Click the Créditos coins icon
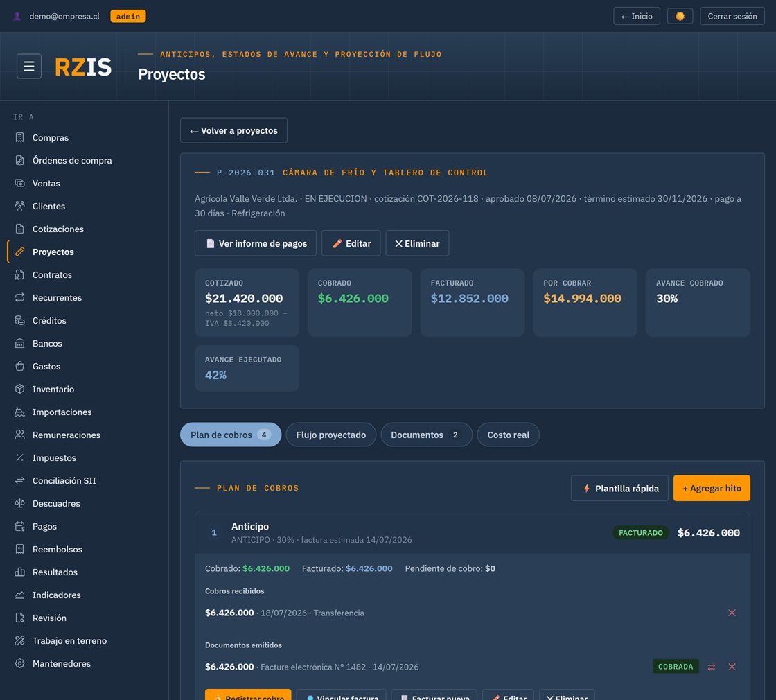The width and height of the screenshot is (776, 700). (20, 320)
